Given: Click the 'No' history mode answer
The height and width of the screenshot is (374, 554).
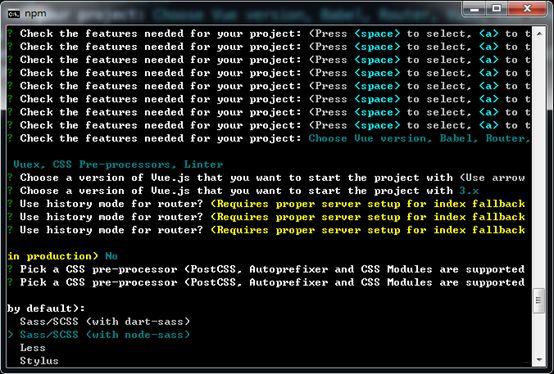Looking at the screenshot, I should click(x=111, y=256).
